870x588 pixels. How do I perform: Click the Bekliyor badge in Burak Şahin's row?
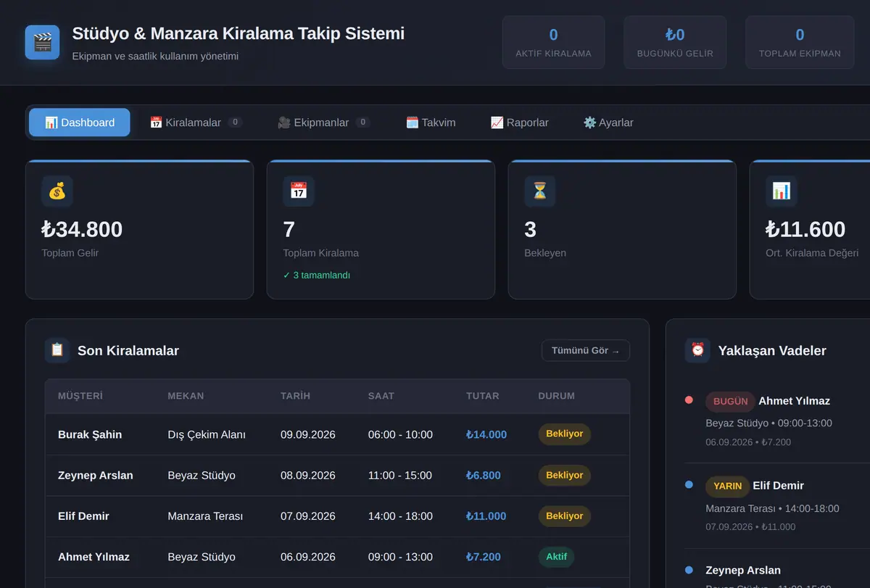coord(565,434)
